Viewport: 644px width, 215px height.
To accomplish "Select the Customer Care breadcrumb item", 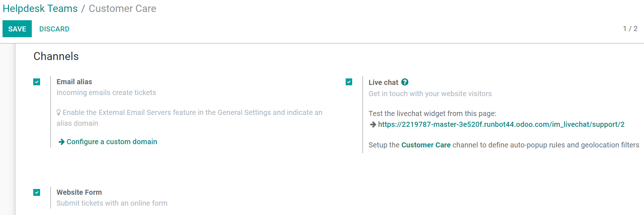I will 122,9.
